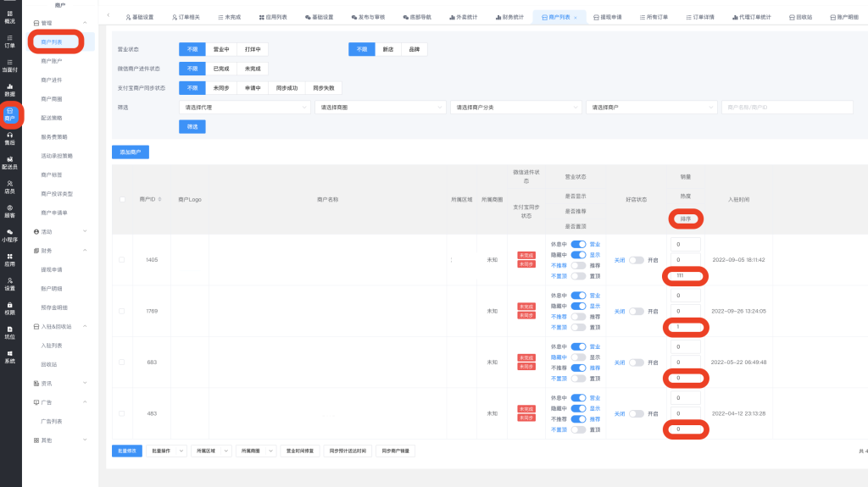Click the 数据 icon in sidebar
The image size is (868, 487).
click(9, 89)
